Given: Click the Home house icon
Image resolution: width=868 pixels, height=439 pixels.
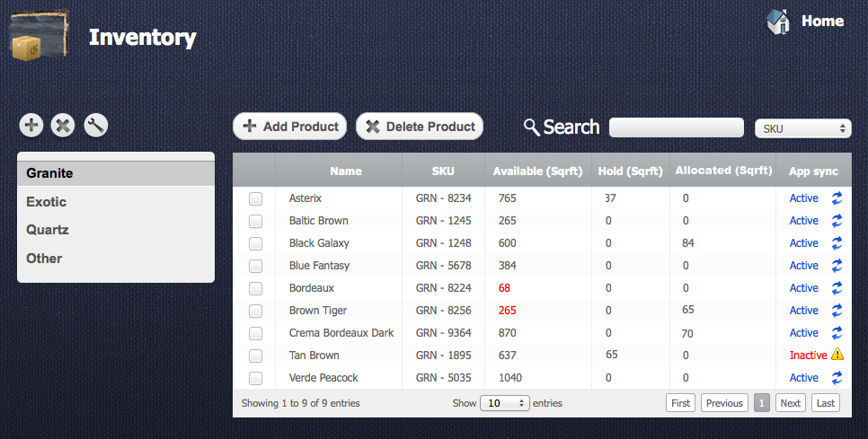Looking at the screenshot, I should pyautogui.click(x=777, y=22).
